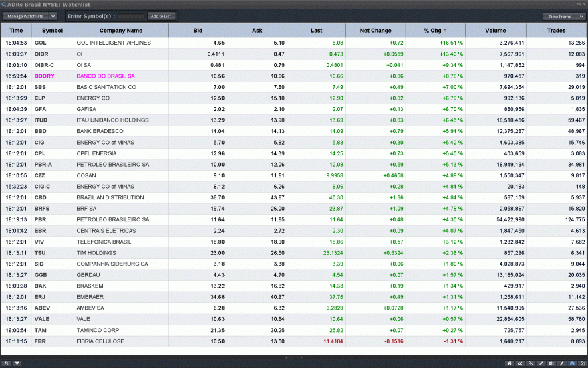The height and width of the screenshot is (368, 588).
Task: Click FIBRIA CELULOSE company name
Action: click(x=100, y=341)
